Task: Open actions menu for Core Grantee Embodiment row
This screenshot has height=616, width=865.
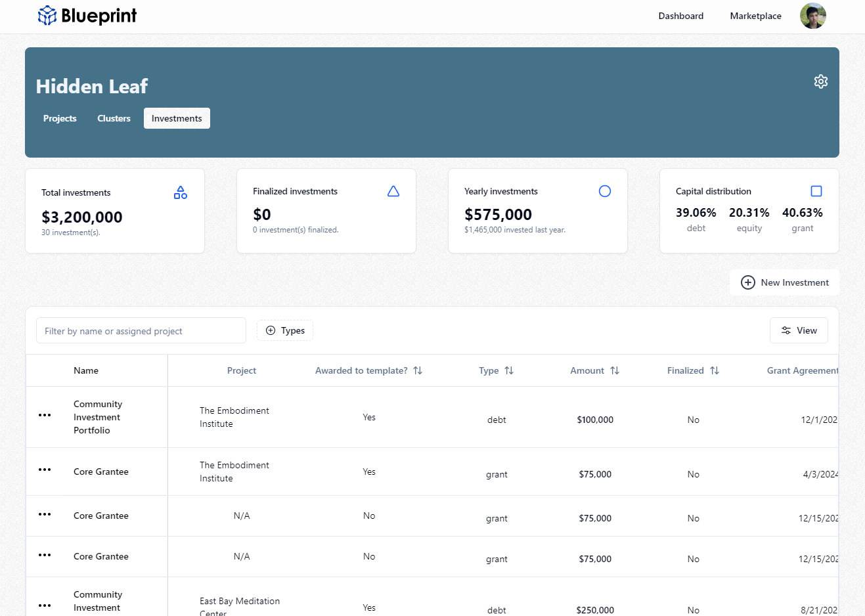Action: tap(45, 470)
